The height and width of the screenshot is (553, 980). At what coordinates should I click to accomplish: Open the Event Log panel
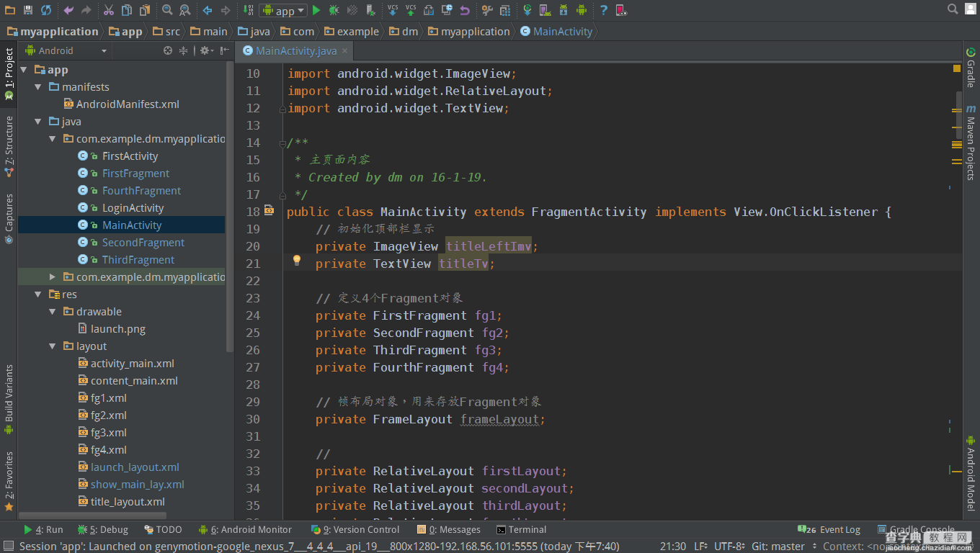tap(830, 529)
